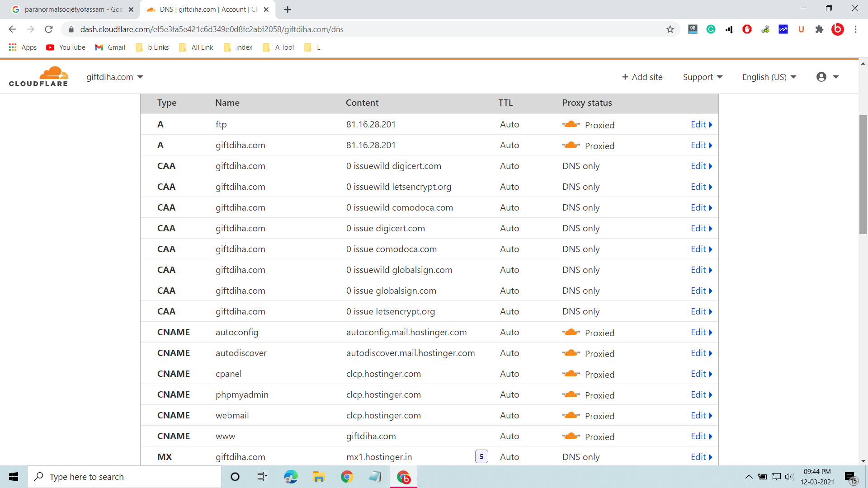Show hidden system tray icons
Viewport: 868px width, 488px height.
[749, 477]
